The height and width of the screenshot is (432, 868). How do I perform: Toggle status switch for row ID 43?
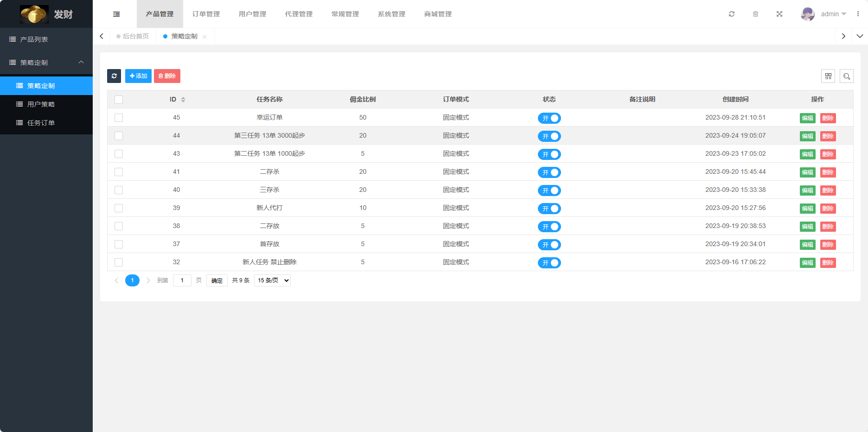click(x=549, y=154)
